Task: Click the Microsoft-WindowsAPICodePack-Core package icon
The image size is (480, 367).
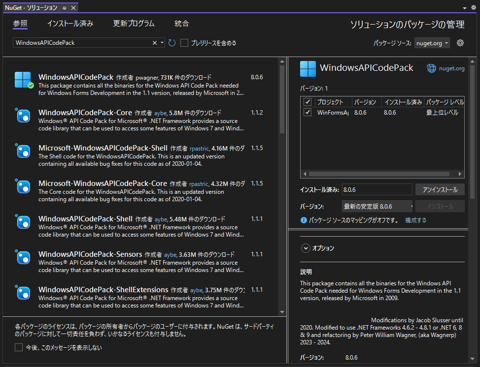Action: tap(23, 187)
